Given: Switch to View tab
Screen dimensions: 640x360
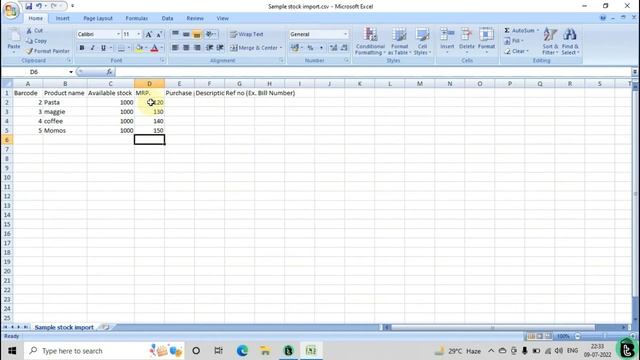Looking at the screenshot, I should pos(222,18).
